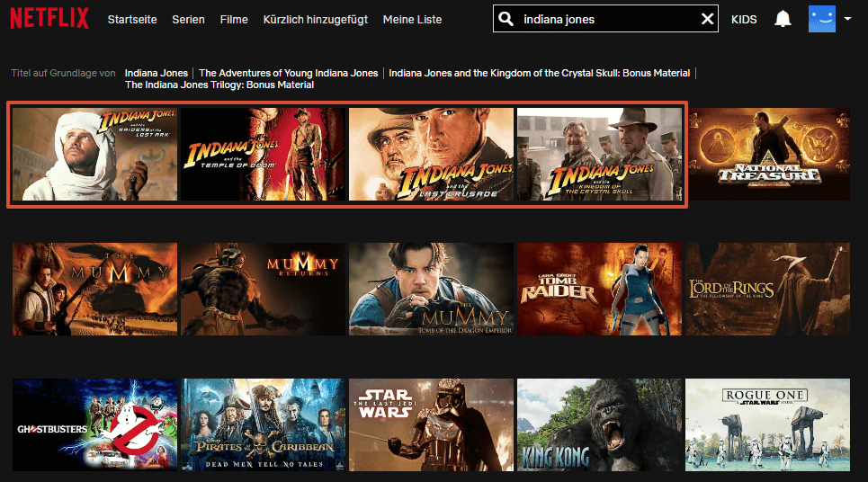Open the Serien menu item
This screenshot has height=482, width=868.
click(x=188, y=20)
